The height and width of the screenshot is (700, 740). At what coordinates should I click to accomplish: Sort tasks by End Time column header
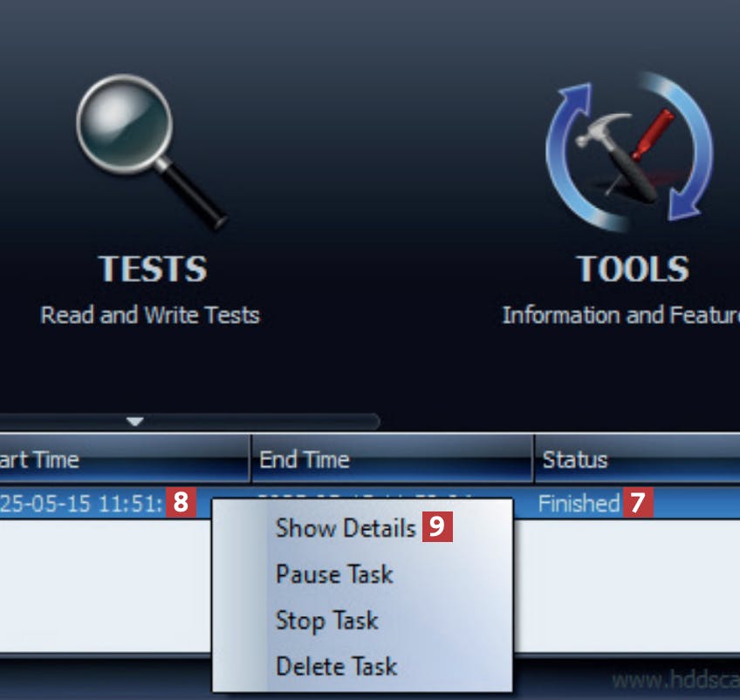tap(393, 459)
